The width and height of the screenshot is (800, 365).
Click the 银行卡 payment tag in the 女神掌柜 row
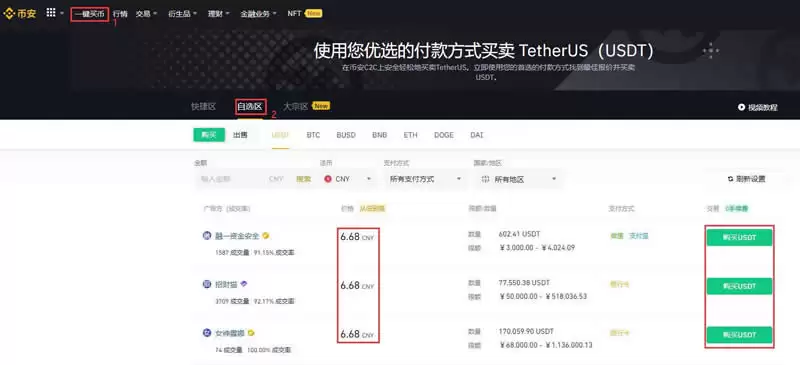619,333
